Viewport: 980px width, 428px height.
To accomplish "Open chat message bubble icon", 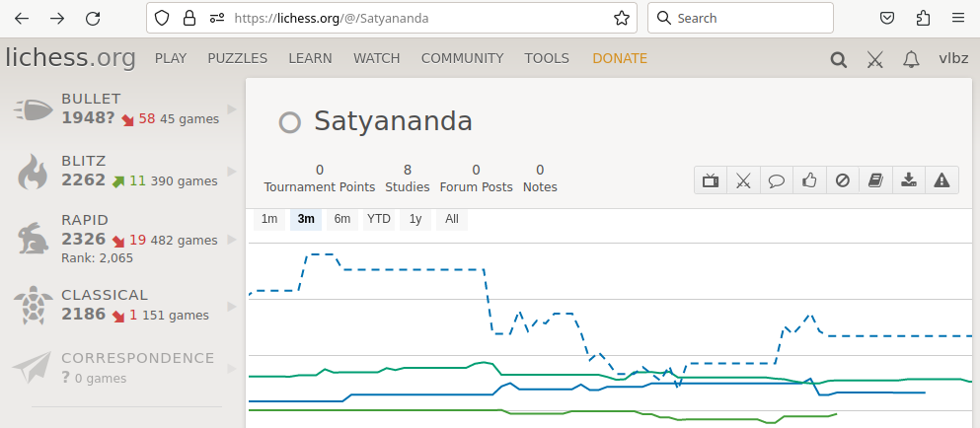I will (777, 180).
